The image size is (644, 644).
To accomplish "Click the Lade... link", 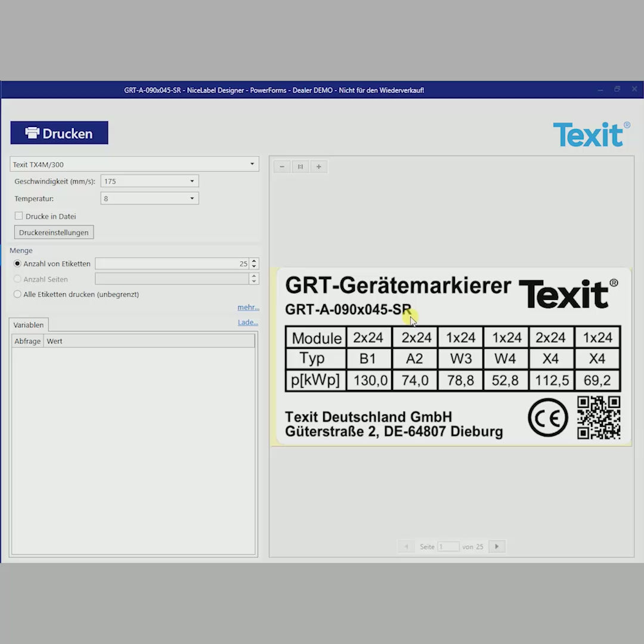I will (247, 323).
